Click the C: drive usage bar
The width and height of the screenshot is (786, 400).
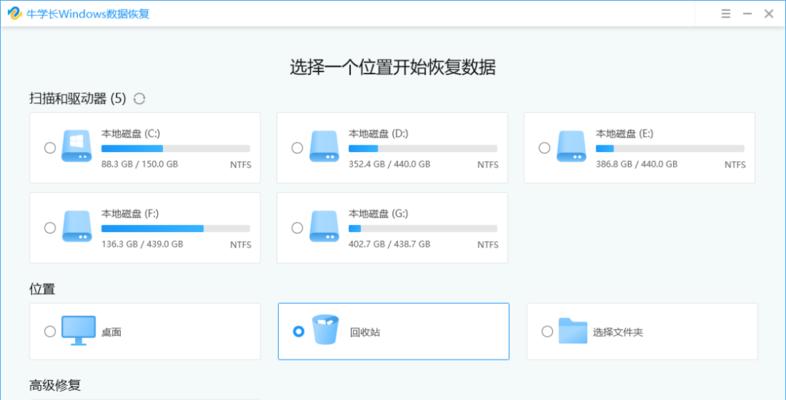[175, 148]
